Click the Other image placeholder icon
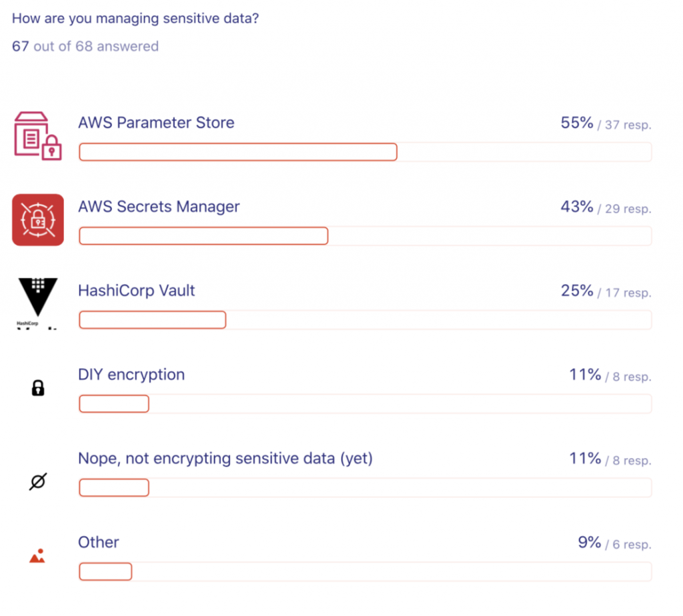Screen dimensions: 683x616 point(37,556)
